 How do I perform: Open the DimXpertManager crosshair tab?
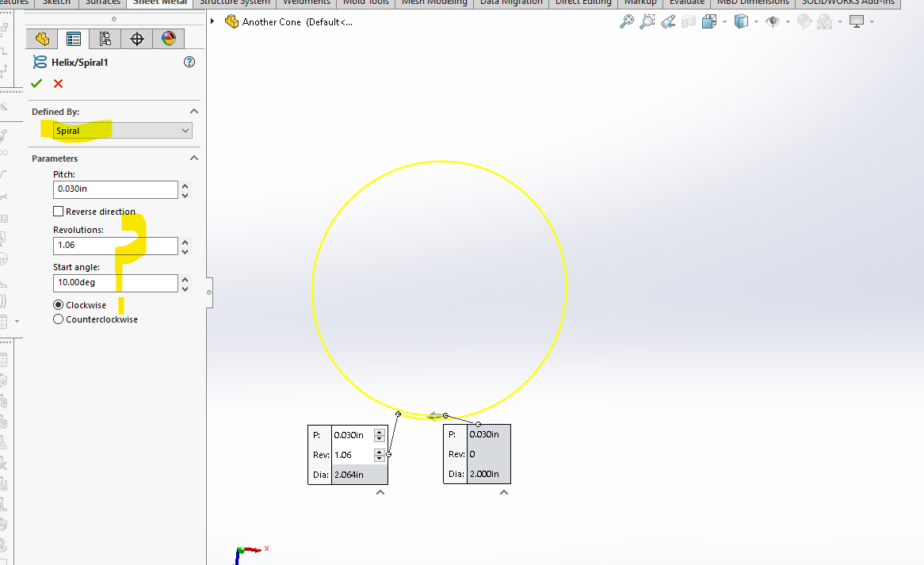click(x=137, y=39)
